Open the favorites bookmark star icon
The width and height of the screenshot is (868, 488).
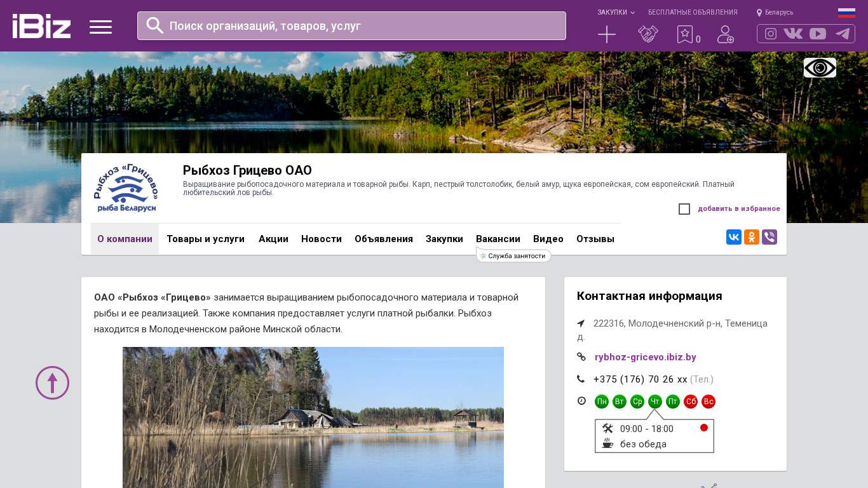tap(685, 34)
